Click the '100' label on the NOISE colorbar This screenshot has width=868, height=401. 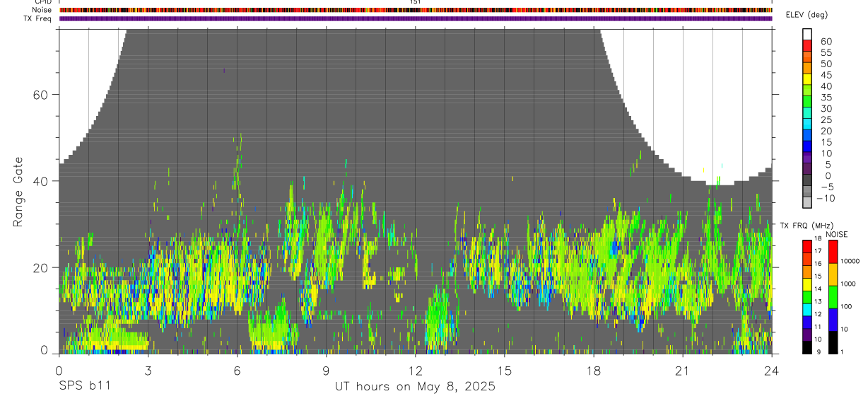pyautogui.click(x=846, y=306)
